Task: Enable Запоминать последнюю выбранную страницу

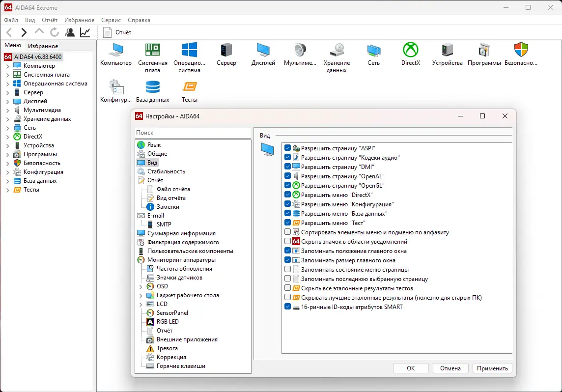Action: pos(287,278)
